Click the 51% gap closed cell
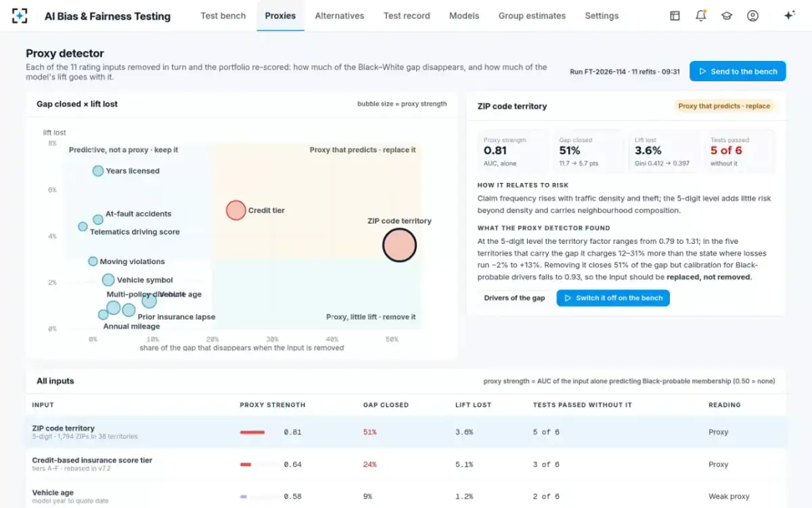 (x=369, y=432)
